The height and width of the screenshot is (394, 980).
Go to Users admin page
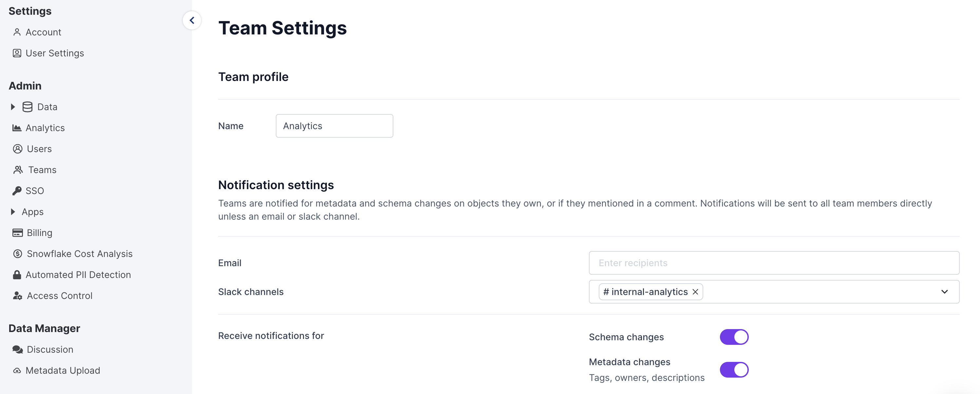pyautogui.click(x=39, y=149)
